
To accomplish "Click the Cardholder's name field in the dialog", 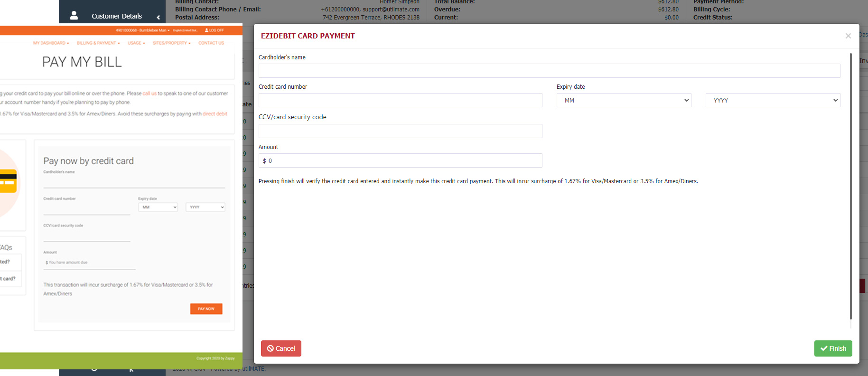I will [549, 71].
